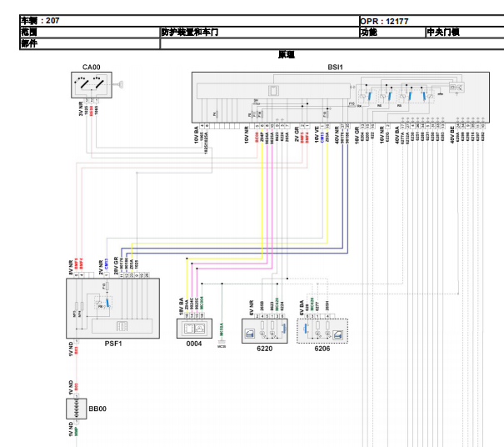504x447 pixels.
Task: Click the chip symbol inside PSF1
Action: point(122,326)
